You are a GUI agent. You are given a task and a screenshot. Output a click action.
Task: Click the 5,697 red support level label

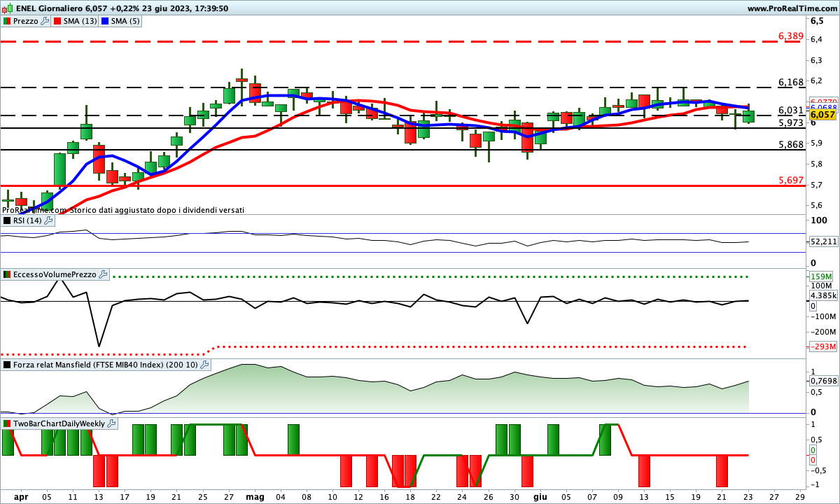tap(791, 181)
